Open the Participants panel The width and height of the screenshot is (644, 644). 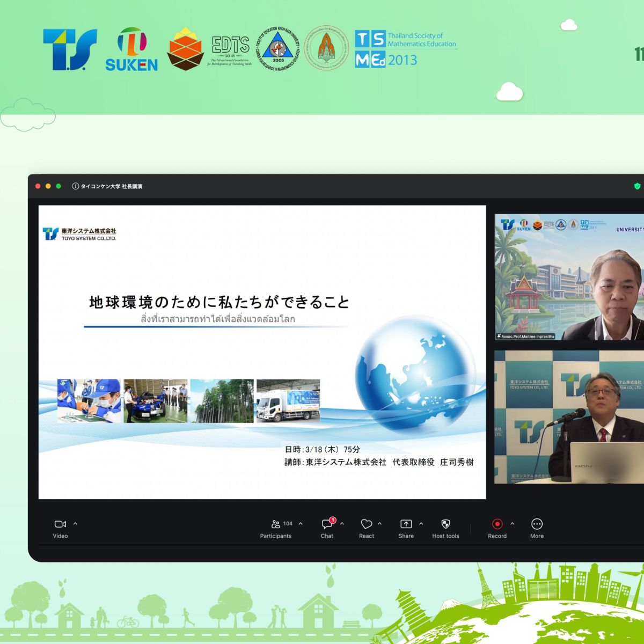tap(276, 524)
